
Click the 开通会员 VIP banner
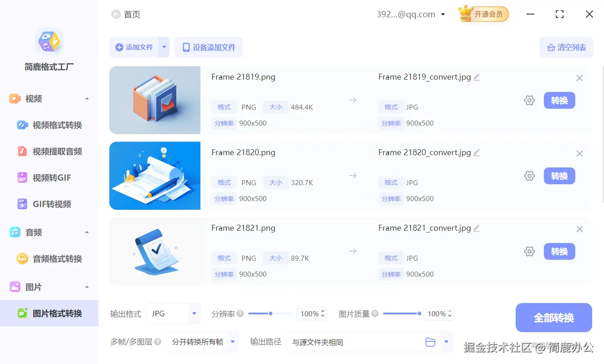click(483, 14)
